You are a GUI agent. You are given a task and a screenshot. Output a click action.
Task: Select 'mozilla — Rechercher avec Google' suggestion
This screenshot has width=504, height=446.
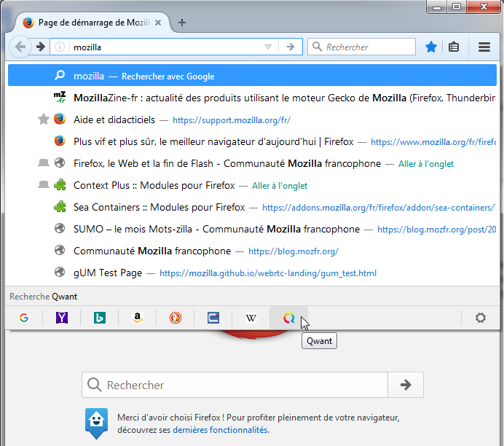[252, 76]
